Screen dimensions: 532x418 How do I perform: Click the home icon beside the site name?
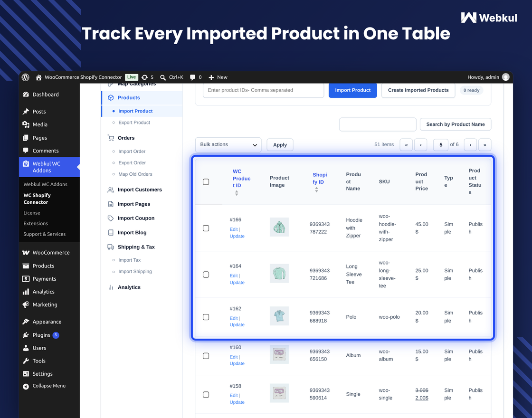[38, 77]
